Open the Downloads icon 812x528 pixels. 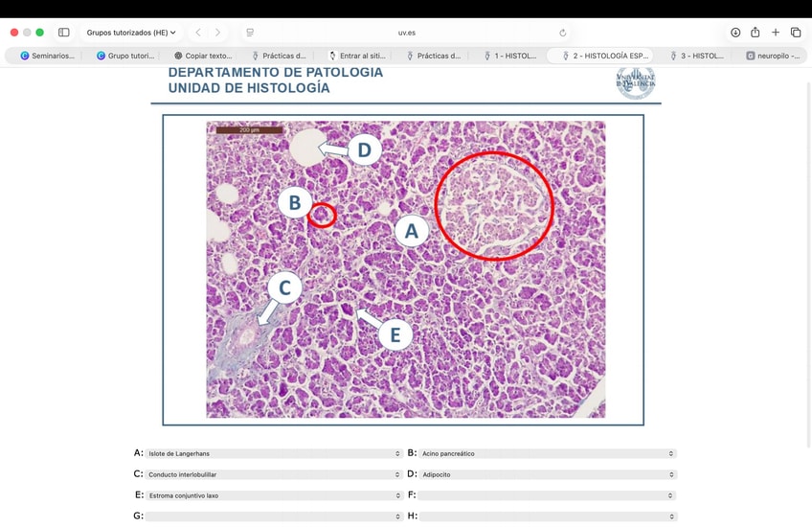pyautogui.click(x=735, y=33)
